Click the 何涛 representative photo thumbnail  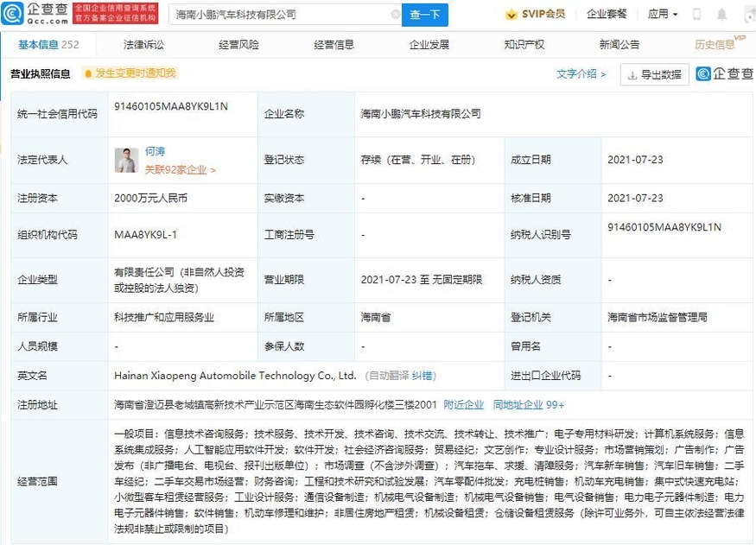(x=126, y=160)
